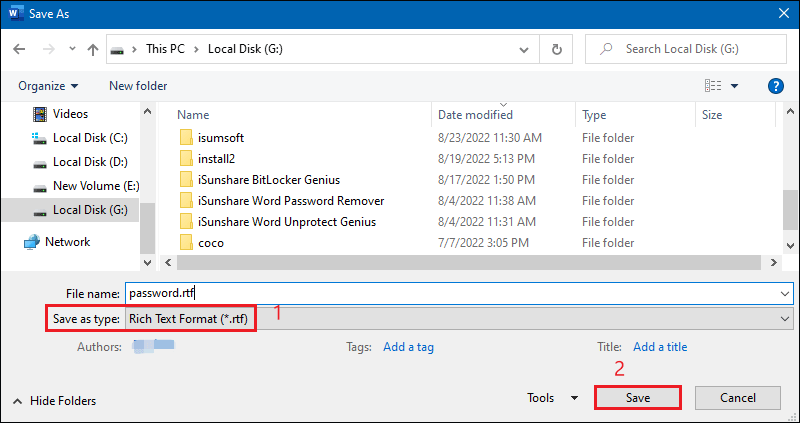The height and width of the screenshot is (423, 800).
Task: Change view layout icon
Action: pos(713,86)
